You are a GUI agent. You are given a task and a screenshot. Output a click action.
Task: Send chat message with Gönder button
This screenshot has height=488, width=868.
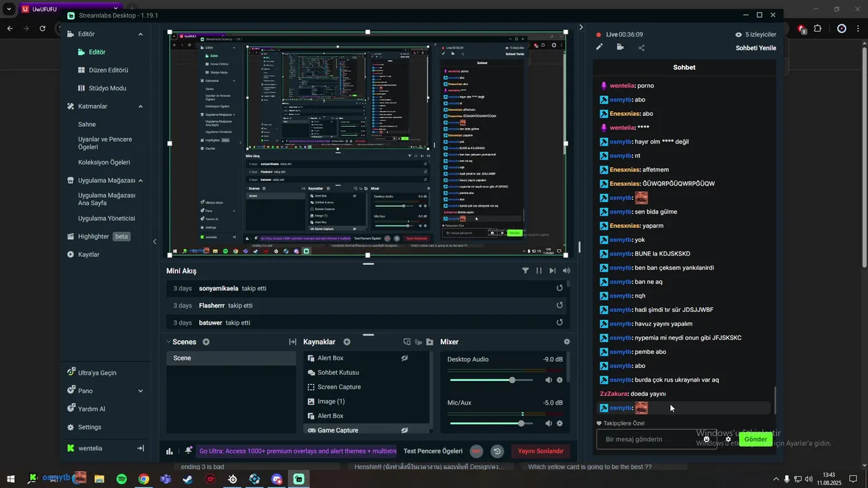pyautogui.click(x=755, y=439)
